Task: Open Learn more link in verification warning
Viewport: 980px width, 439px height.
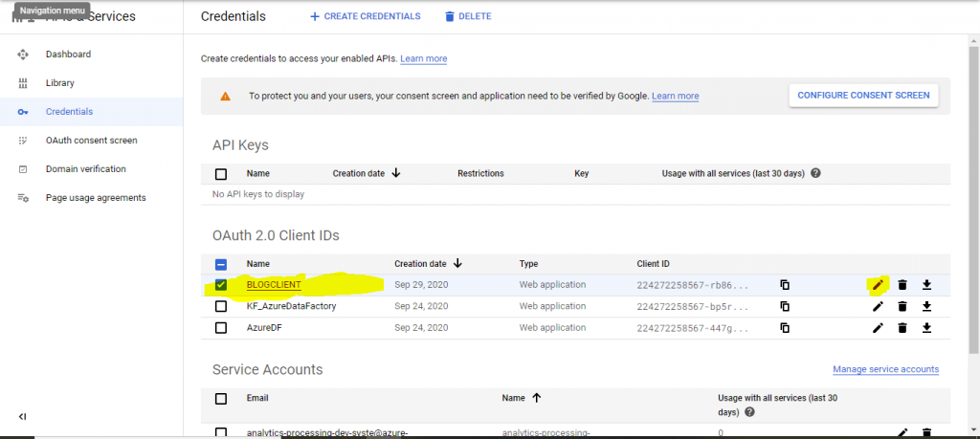Action: pos(675,97)
